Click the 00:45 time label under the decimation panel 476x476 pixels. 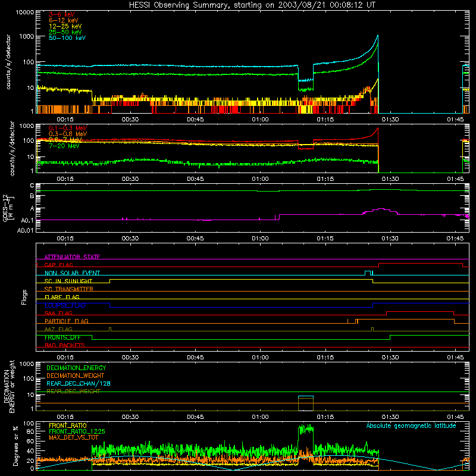[x=195, y=417]
